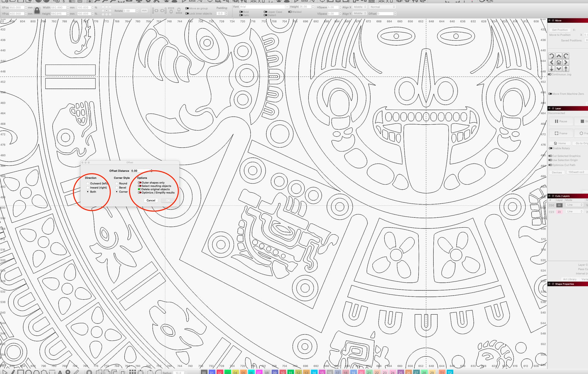The height and width of the screenshot is (374, 588).
Task: Toggle the aspect ratio lock icon
Action: point(37,11)
